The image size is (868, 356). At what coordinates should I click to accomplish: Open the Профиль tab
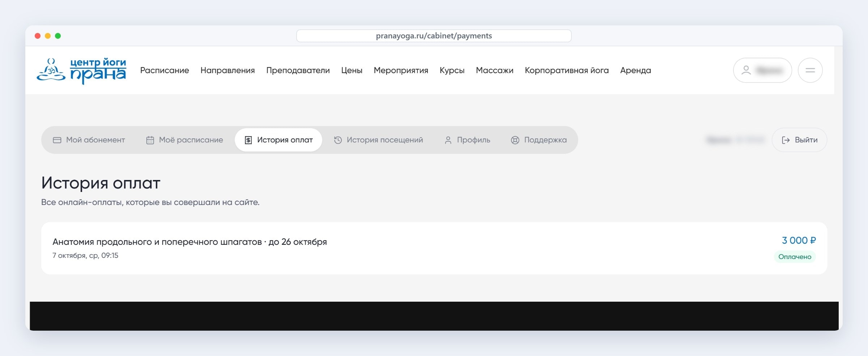467,140
